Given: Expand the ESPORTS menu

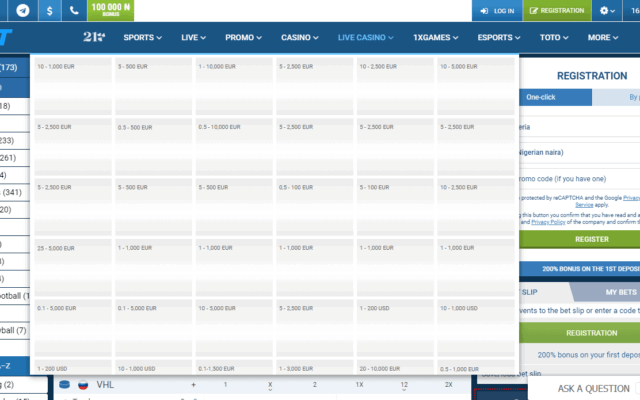Looking at the screenshot, I should pos(499,38).
